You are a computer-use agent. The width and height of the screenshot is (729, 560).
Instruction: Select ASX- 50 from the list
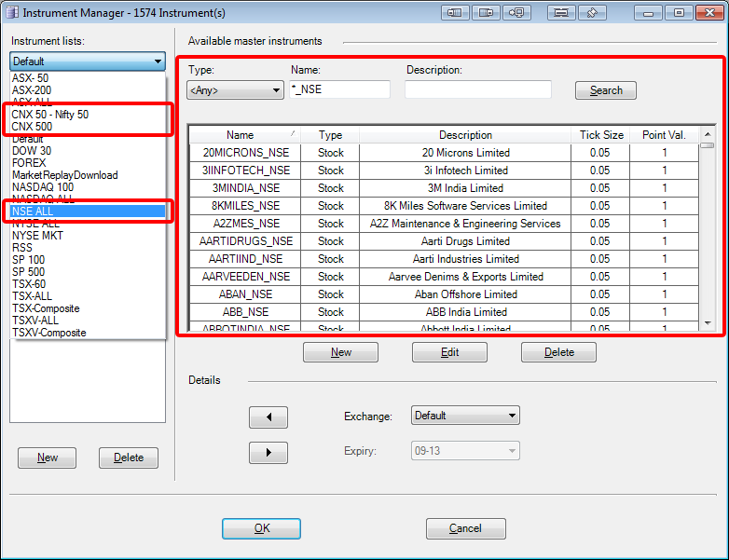coord(88,78)
